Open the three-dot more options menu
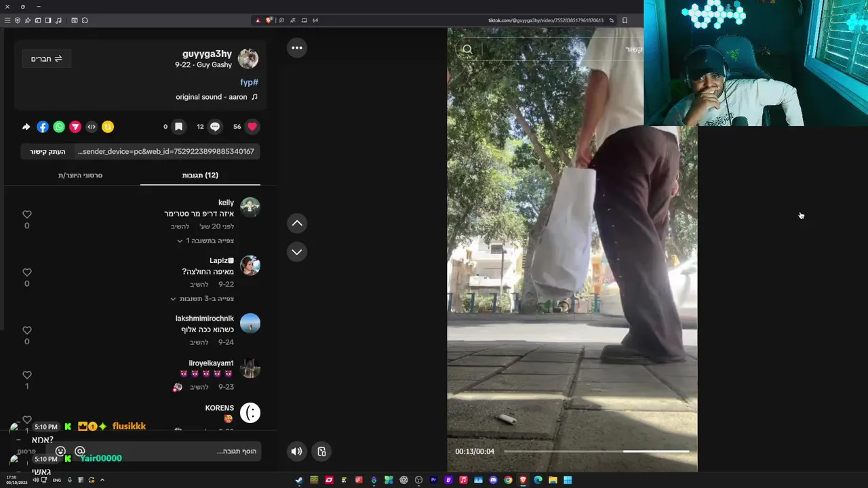 point(297,47)
